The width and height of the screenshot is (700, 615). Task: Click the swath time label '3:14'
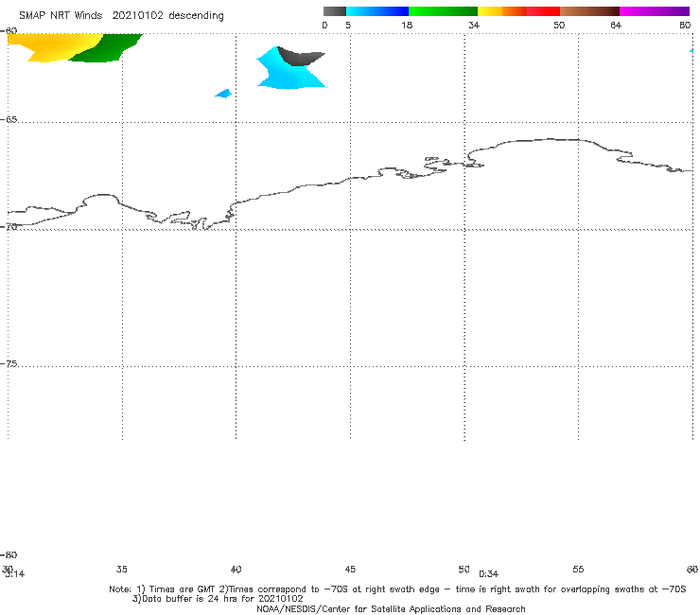click(x=15, y=574)
